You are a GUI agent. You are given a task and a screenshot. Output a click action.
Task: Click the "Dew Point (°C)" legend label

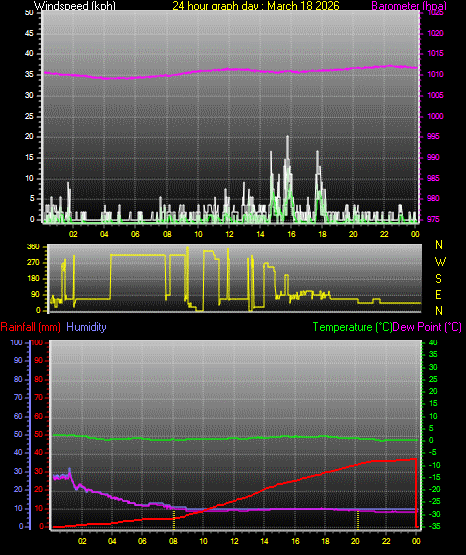point(427,327)
